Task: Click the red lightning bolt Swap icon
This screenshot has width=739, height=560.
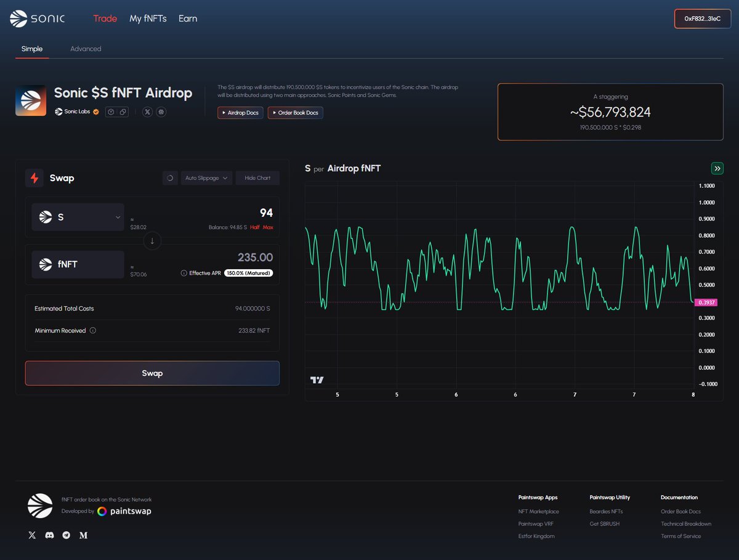Action: click(34, 178)
